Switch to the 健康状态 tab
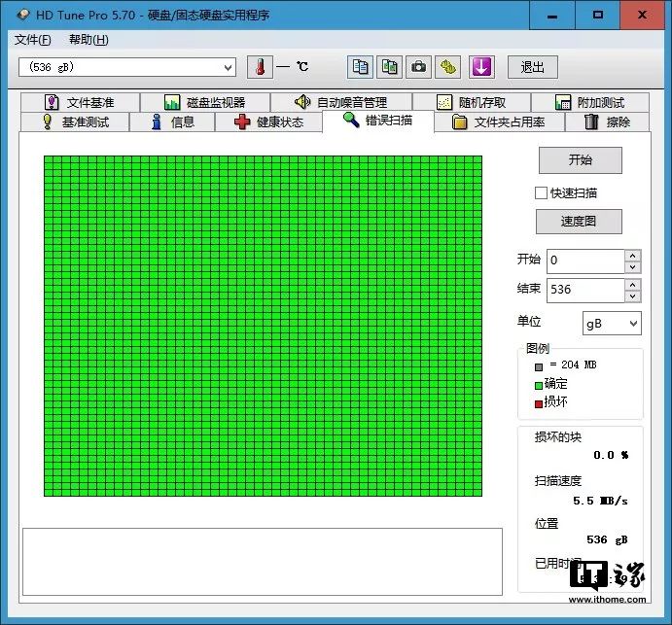This screenshot has width=672, height=625. point(269,122)
